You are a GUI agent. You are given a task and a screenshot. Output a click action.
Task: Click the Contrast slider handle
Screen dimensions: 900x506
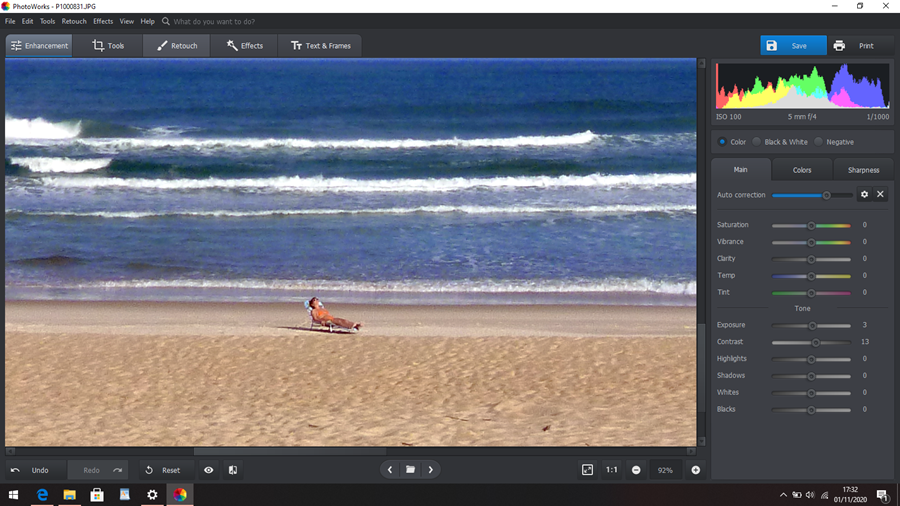816,342
